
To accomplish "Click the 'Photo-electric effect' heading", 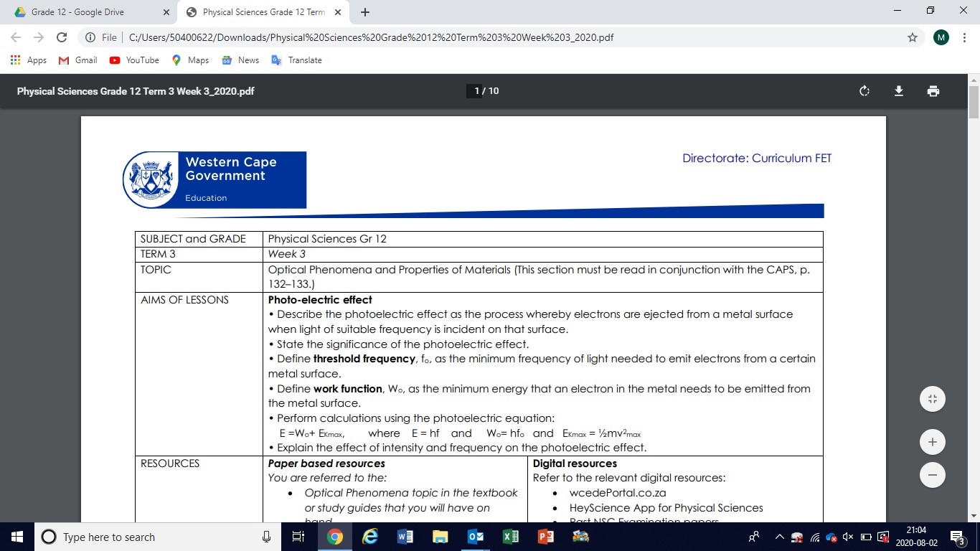I will point(320,300).
